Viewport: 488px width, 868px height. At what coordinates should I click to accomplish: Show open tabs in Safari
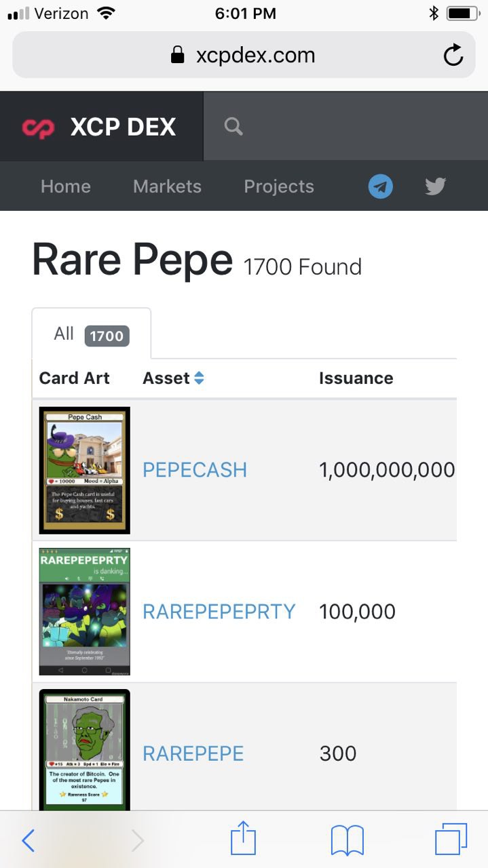451,840
